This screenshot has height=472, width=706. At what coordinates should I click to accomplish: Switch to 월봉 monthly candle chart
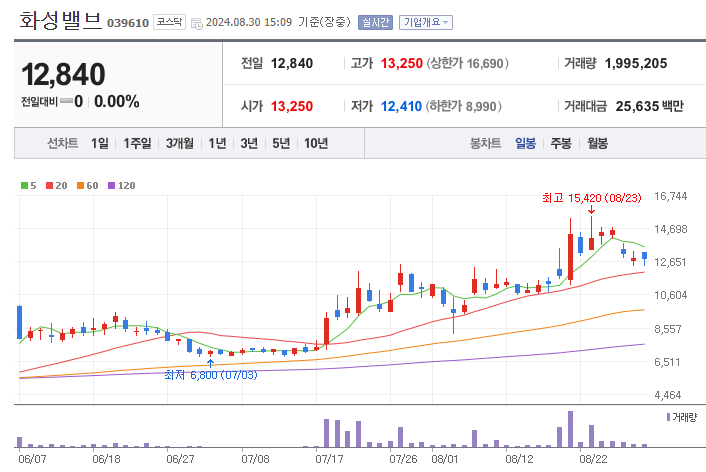(597, 143)
